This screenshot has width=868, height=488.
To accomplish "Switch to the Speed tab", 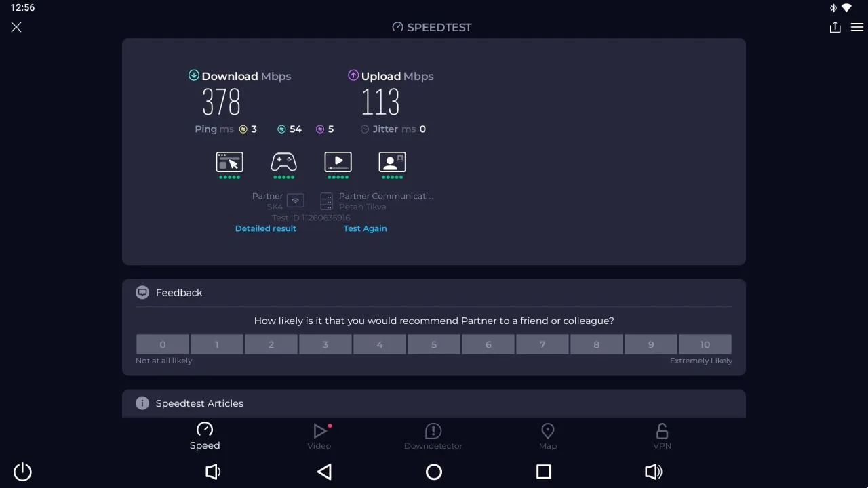I will tap(205, 436).
